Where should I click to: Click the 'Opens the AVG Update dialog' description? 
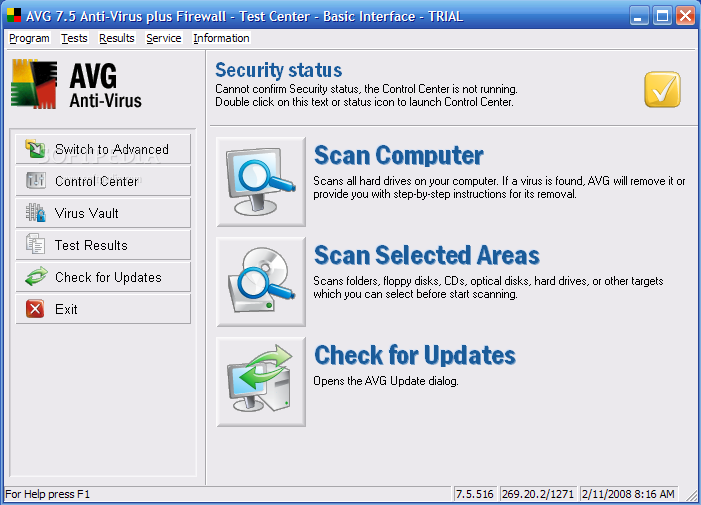[386, 381]
